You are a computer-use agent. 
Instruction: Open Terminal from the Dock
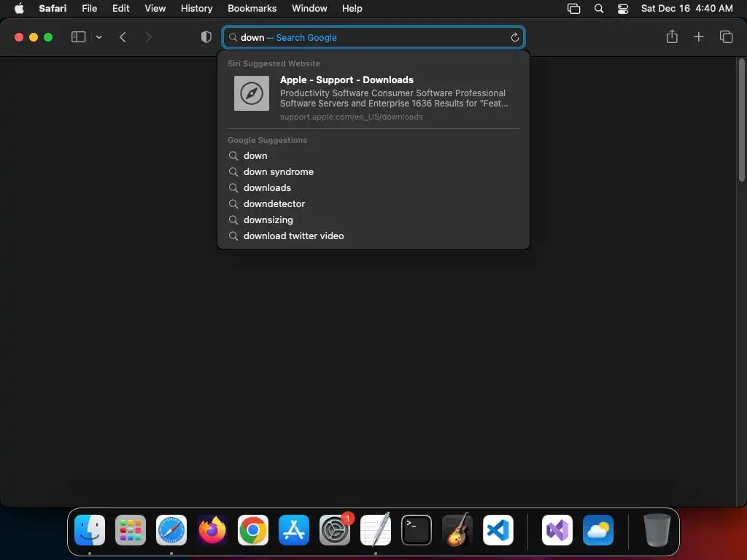(417, 530)
